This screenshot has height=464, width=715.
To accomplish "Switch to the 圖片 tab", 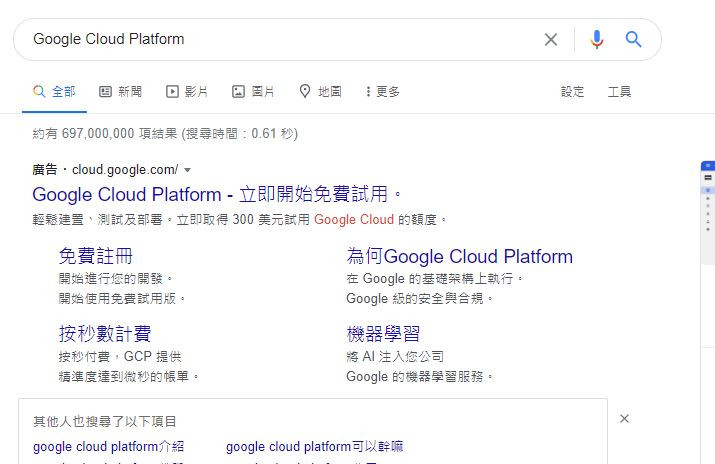I will click(253, 92).
